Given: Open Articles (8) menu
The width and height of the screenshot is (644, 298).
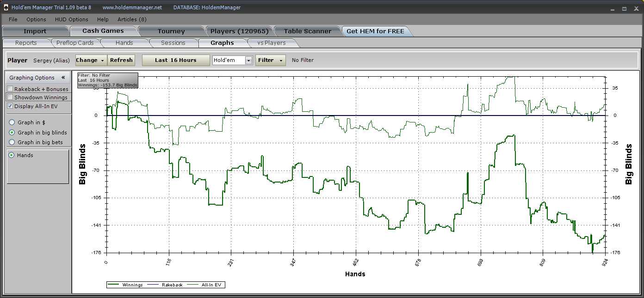Looking at the screenshot, I should pyautogui.click(x=132, y=19).
